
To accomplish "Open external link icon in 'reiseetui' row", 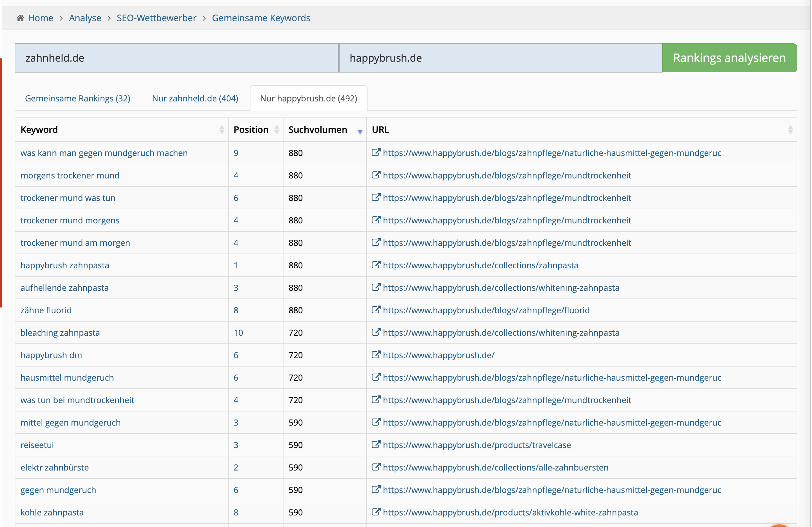I will coord(376,444).
